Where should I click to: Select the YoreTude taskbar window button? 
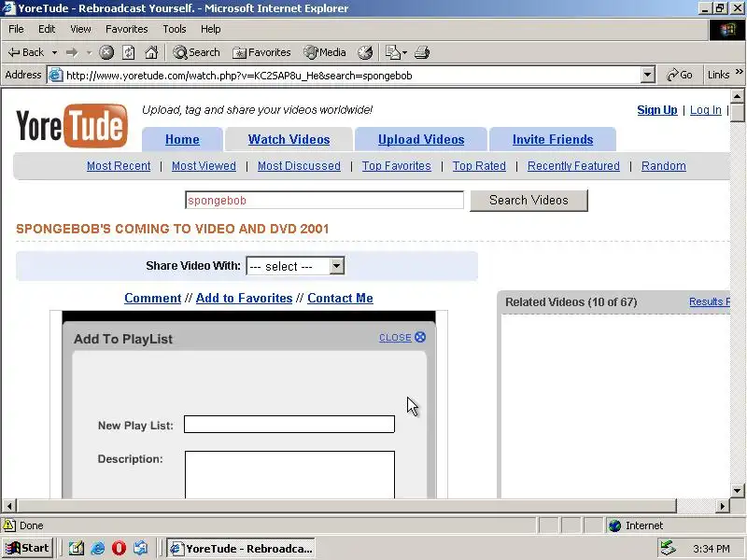(x=242, y=548)
